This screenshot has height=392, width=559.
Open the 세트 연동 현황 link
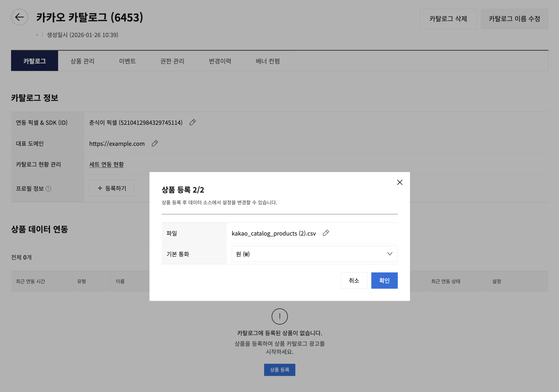click(x=106, y=164)
